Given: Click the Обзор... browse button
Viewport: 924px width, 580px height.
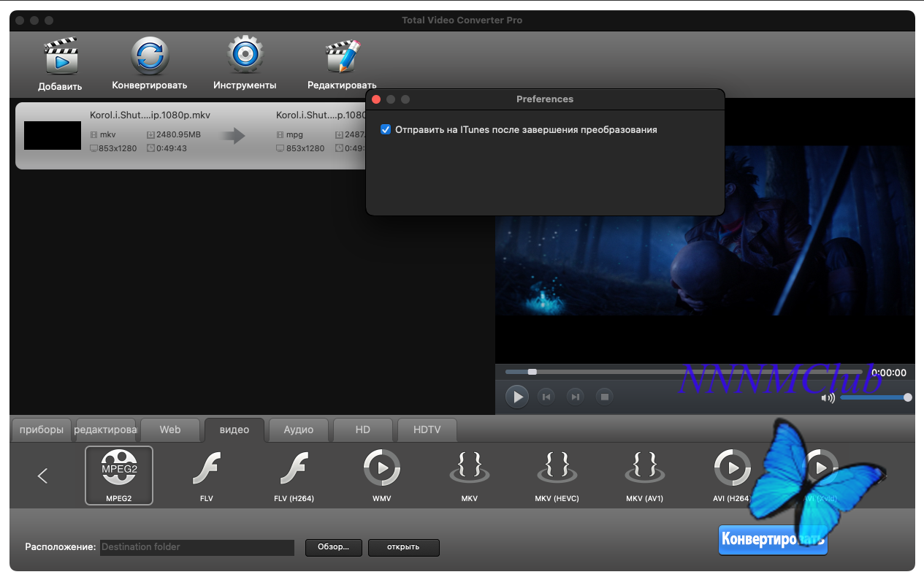Looking at the screenshot, I should pyautogui.click(x=334, y=547).
